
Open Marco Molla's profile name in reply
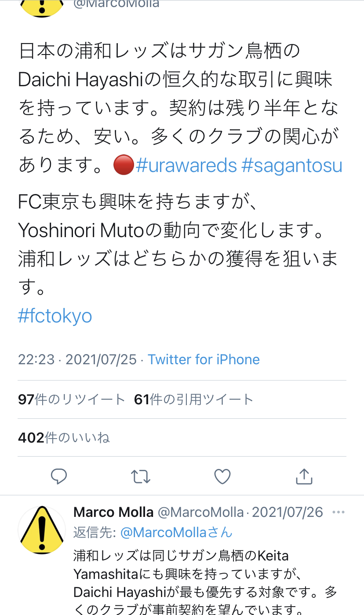(113, 512)
